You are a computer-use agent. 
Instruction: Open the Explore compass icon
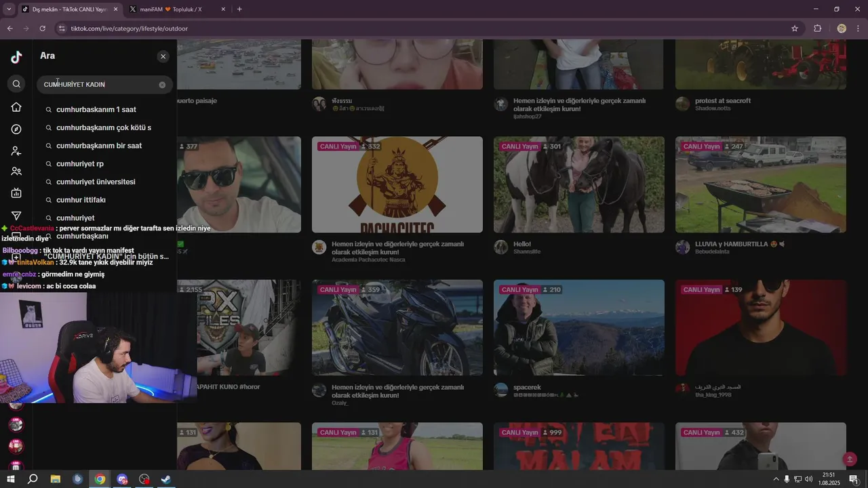[x=16, y=129]
